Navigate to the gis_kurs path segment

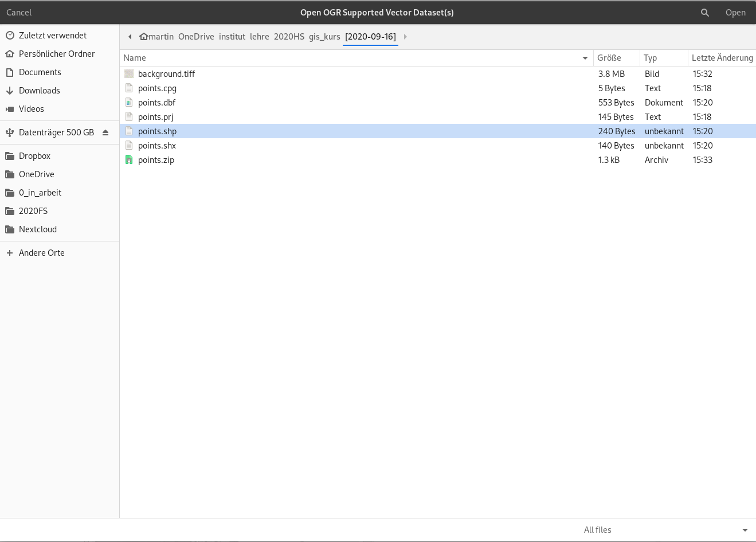point(324,37)
